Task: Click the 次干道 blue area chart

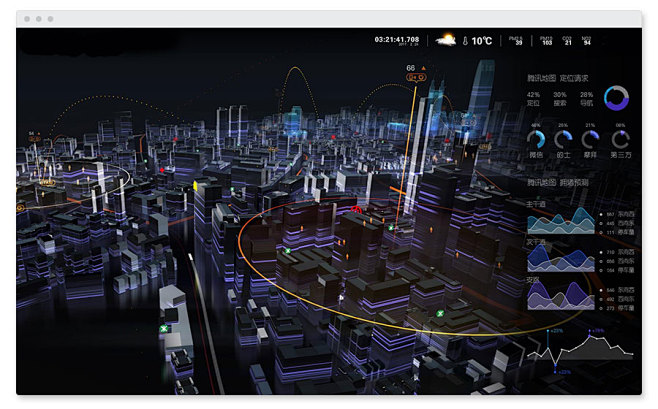Action: point(561,258)
